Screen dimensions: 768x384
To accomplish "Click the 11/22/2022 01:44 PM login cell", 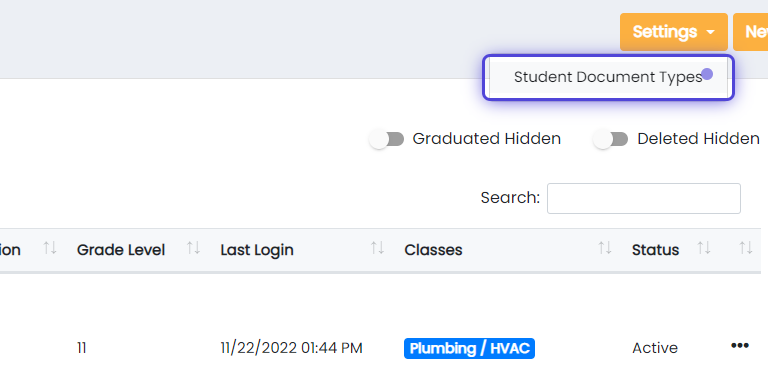I will (291, 348).
